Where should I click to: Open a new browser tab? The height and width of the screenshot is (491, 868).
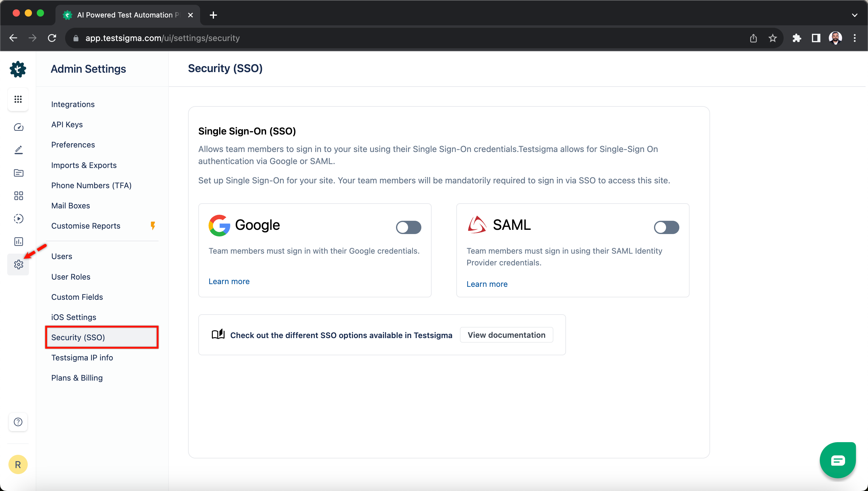click(x=213, y=15)
